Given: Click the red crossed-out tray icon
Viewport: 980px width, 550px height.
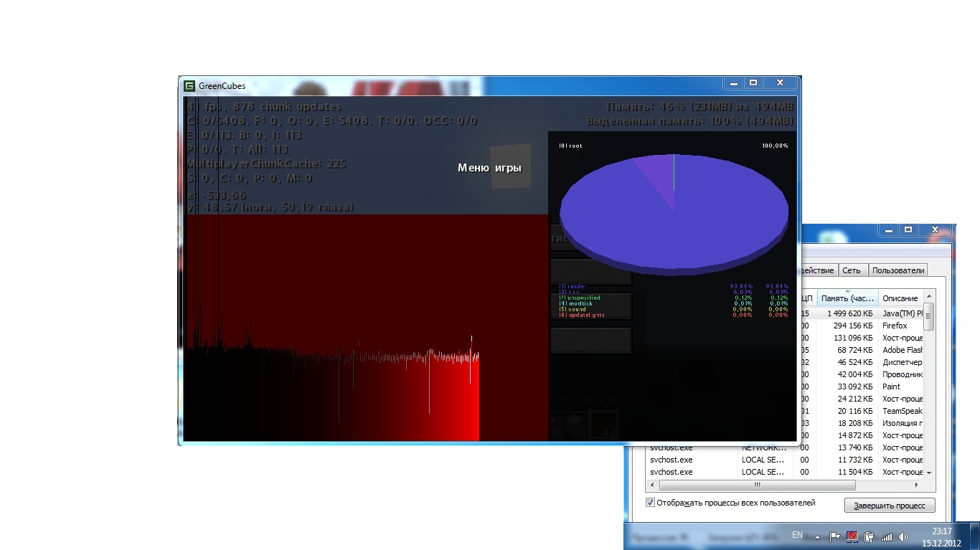Looking at the screenshot, I should (852, 536).
